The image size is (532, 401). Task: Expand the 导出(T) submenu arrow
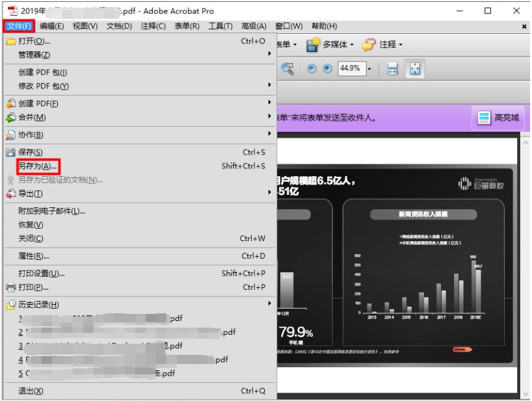tap(269, 192)
